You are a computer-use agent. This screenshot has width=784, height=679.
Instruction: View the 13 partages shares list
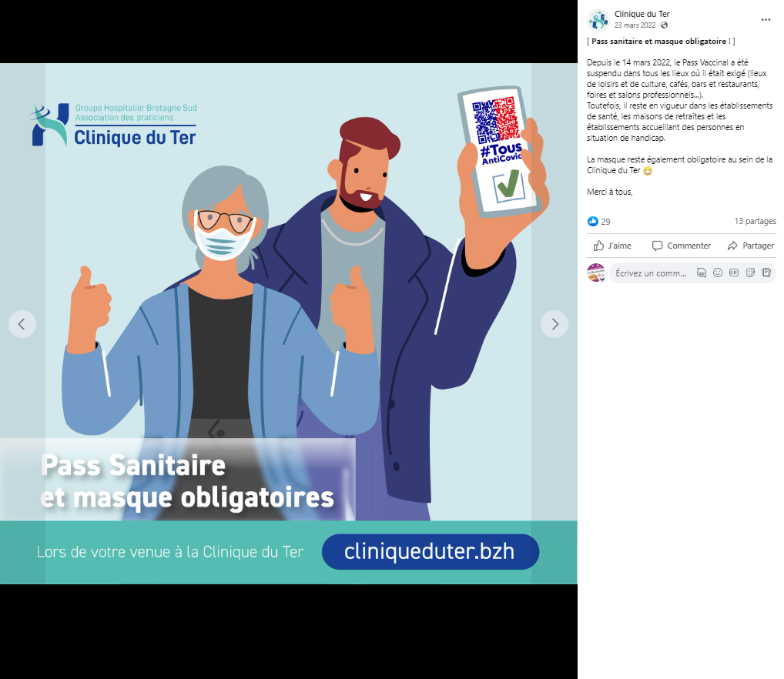coord(755,221)
